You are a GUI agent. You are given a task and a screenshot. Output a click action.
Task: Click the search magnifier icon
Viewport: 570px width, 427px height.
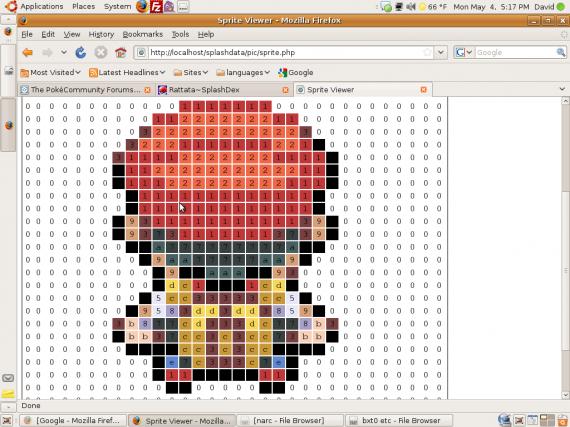[561, 53]
